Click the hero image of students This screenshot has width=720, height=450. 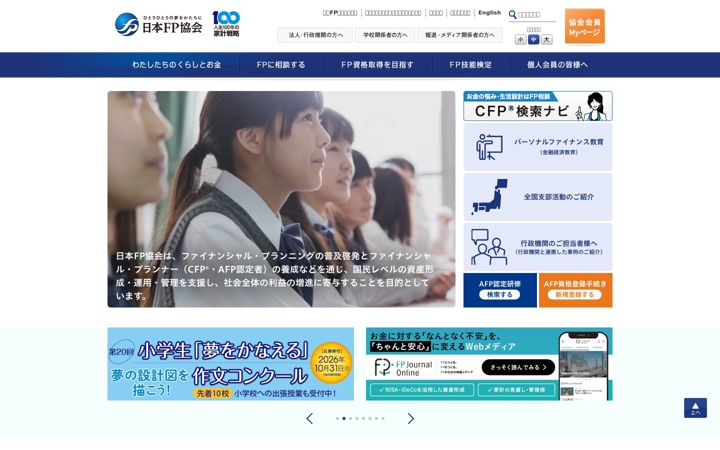pos(281,199)
